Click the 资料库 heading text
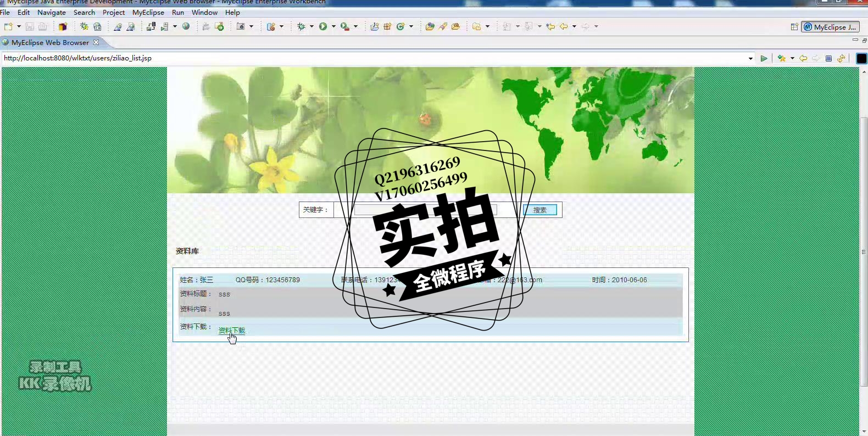 [x=187, y=251]
